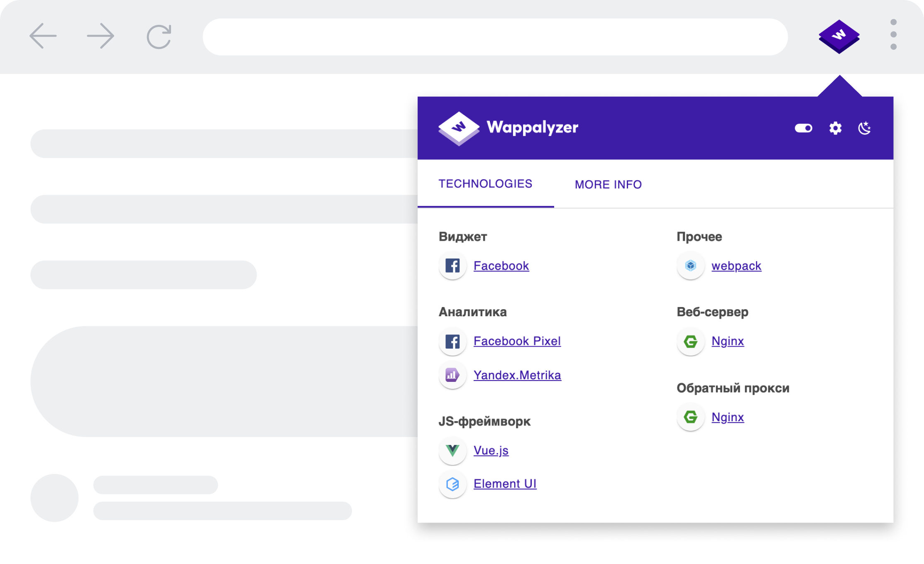Open the webpack link
924x564 pixels.
coord(736,266)
